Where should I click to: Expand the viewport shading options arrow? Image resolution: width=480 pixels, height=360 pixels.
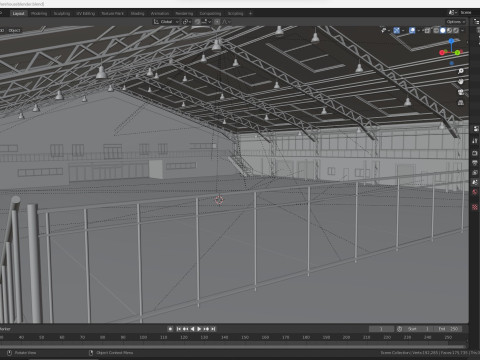(x=463, y=30)
